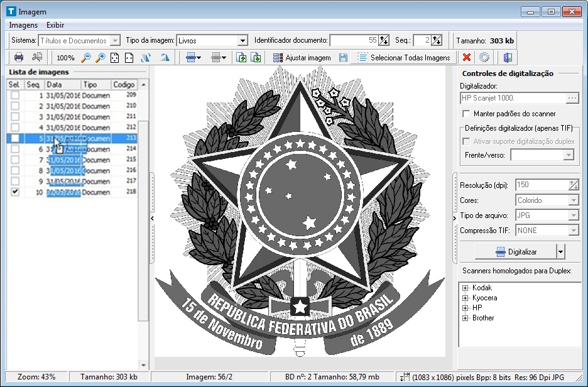Expand the HP tree node

pyautogui.click(x=465, y=308)
